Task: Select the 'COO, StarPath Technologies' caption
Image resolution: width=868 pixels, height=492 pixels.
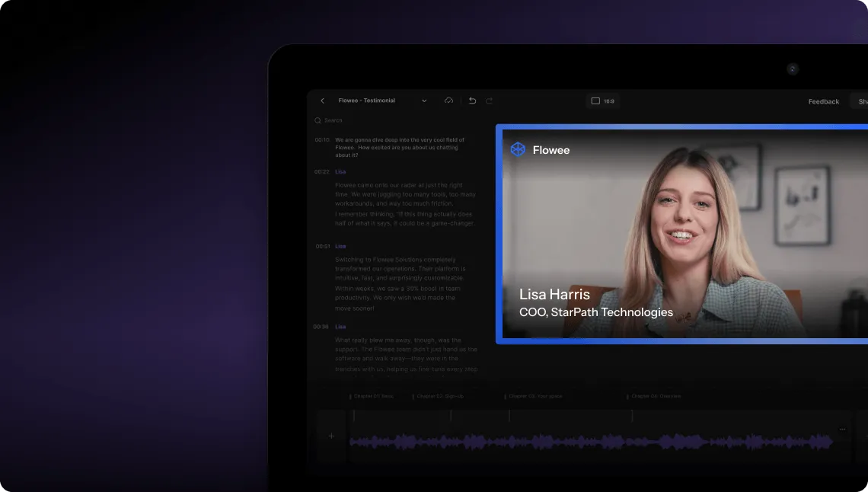Action: (x=596, y=312)
